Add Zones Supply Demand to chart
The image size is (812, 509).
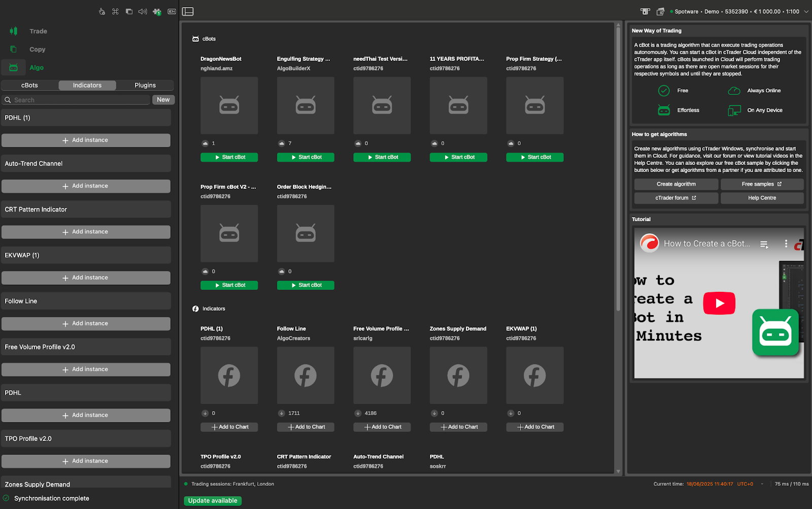(458, 427)
